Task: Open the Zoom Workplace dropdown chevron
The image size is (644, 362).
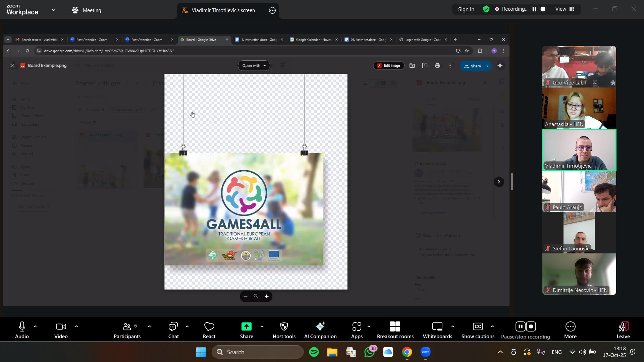Action: click(54, 10)
